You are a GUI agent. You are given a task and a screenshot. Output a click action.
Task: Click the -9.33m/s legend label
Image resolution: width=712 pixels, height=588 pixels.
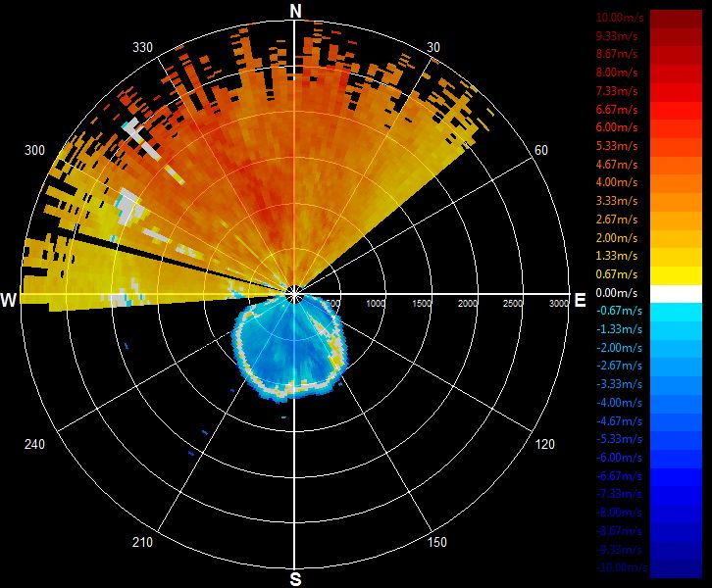click(619, 550)
